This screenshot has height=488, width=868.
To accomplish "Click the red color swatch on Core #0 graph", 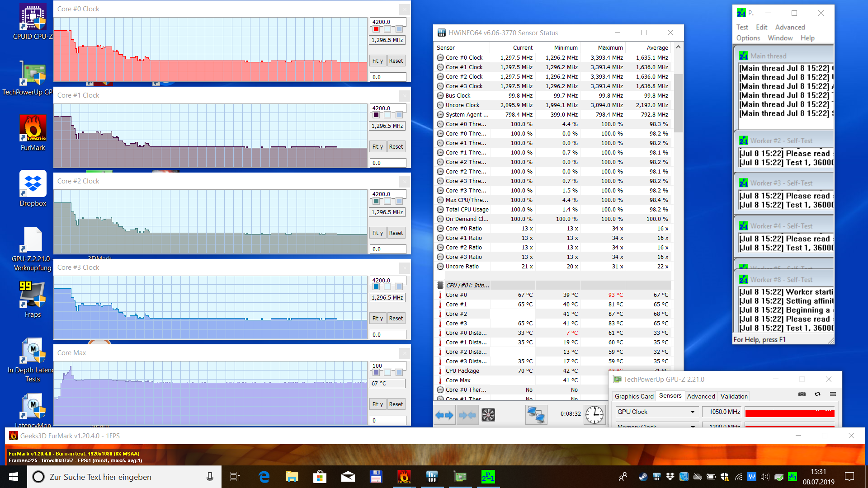I will [376, 29].
